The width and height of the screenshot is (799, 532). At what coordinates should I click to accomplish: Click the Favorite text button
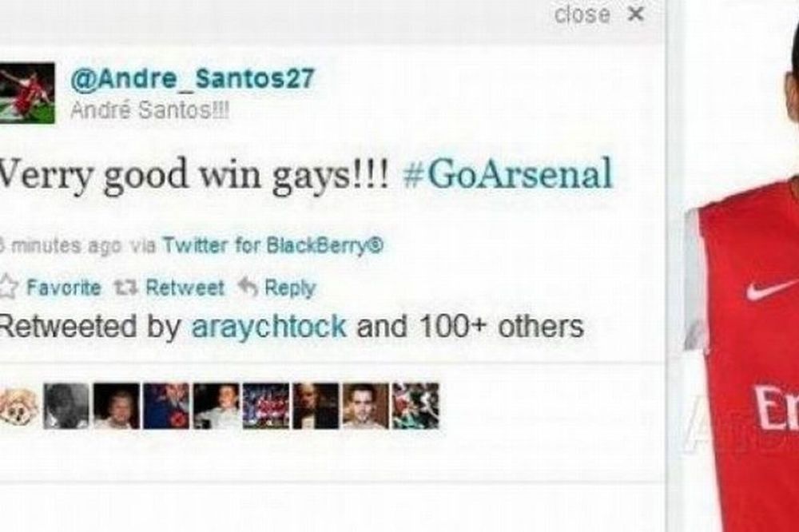pos(64,288)
